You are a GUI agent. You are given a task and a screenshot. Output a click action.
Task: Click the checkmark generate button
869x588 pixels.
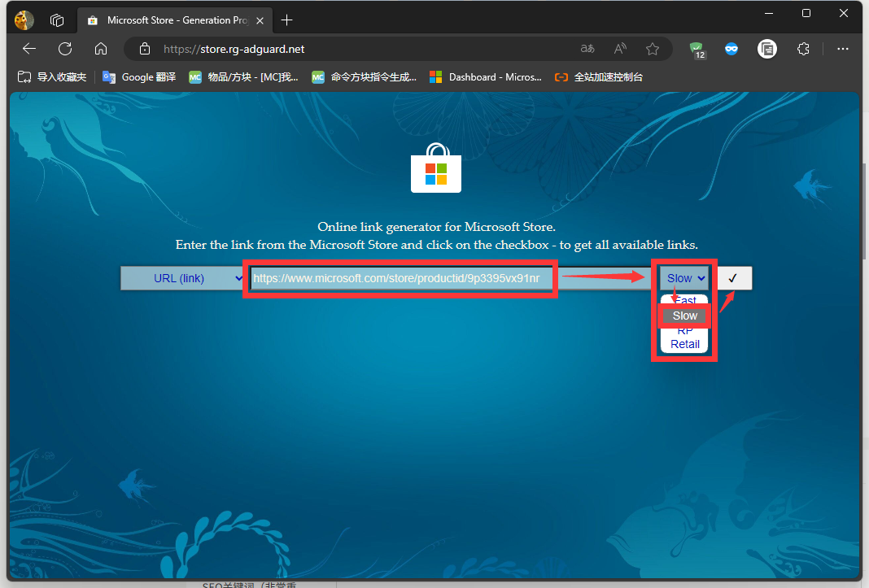click(x=734, y=278)
